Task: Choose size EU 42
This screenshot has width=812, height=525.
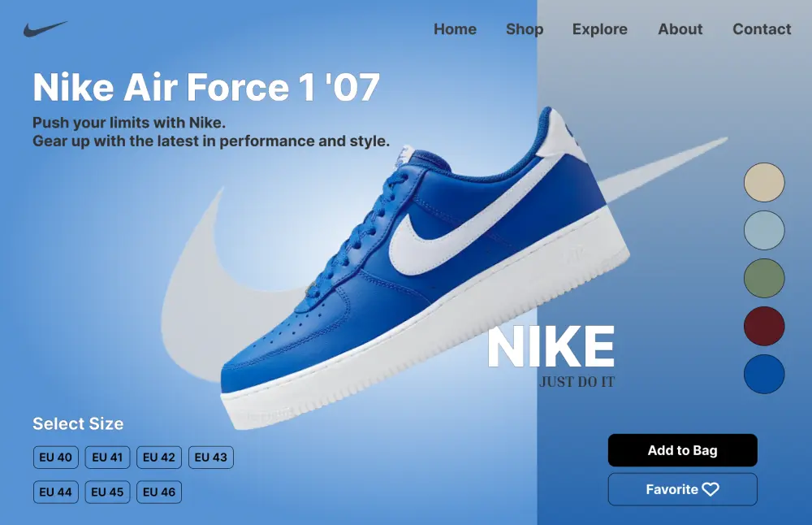Action: [x=159, y=457]
